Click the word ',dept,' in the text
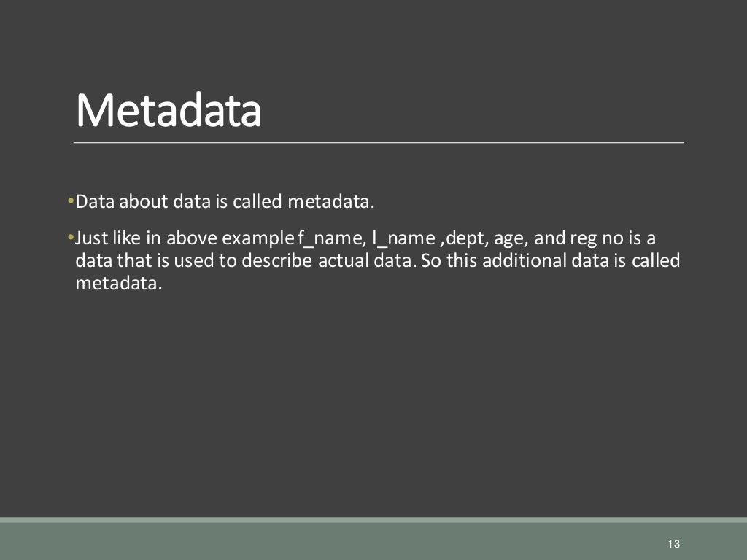This screenshot has width=747, height=560. 465,238
